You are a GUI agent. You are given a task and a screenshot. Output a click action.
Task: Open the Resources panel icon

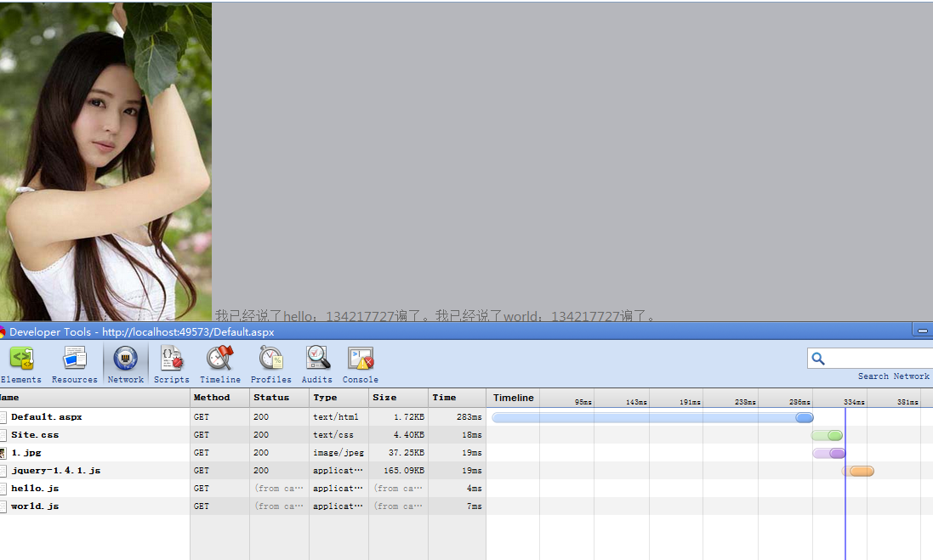[x=75, y=359]
